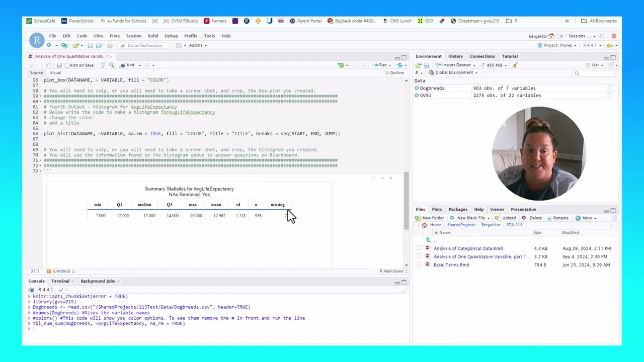The width and height of the screenshot is (644, 362).
Task: Collapse the chunk output with arrow icon
Action: click(382, 178)
